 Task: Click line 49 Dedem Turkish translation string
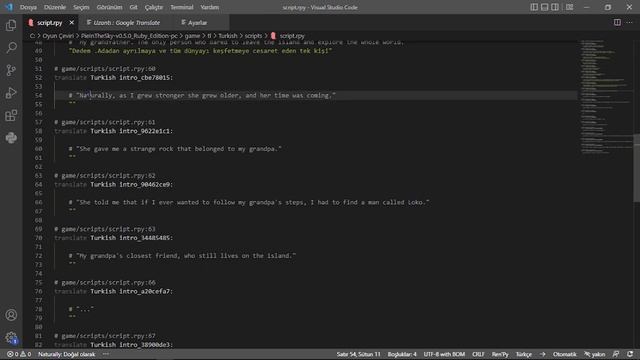click(x=200, y=51)
